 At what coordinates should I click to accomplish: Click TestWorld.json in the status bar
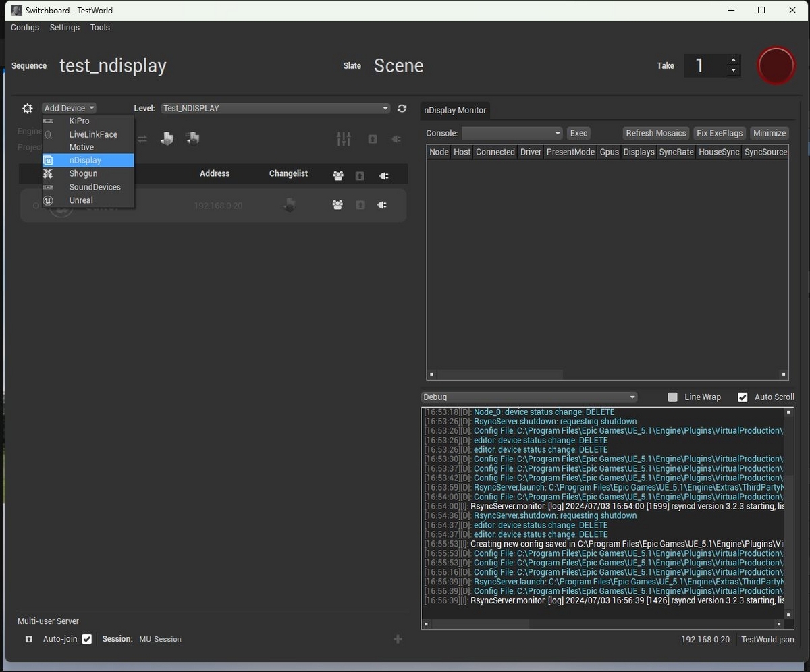coord(767,640)
